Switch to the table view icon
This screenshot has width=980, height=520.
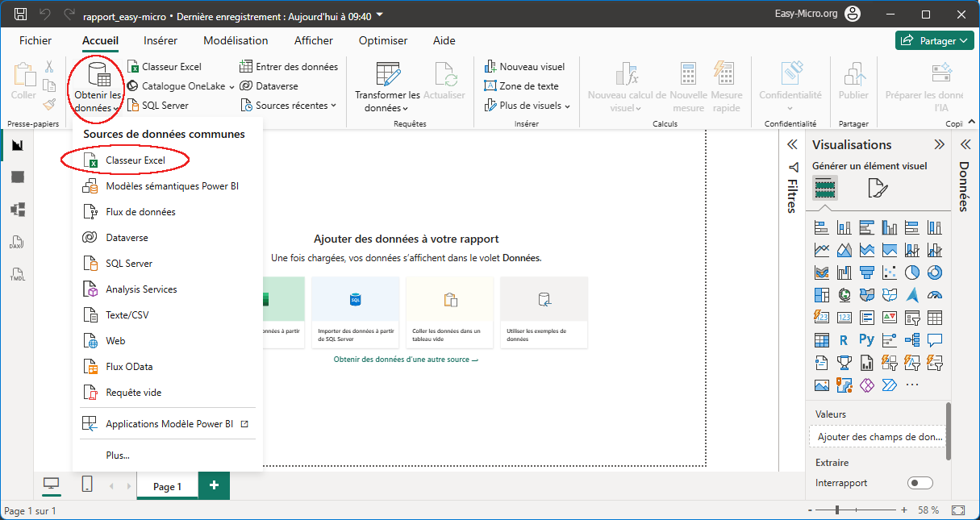(x=17, y=177)
